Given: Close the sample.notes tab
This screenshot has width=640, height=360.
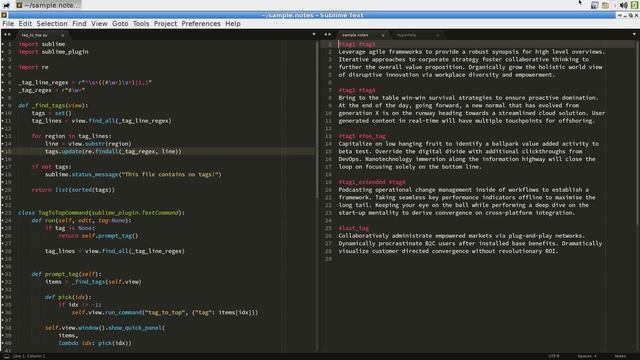Looking at the screenshot, I should 383,35.
